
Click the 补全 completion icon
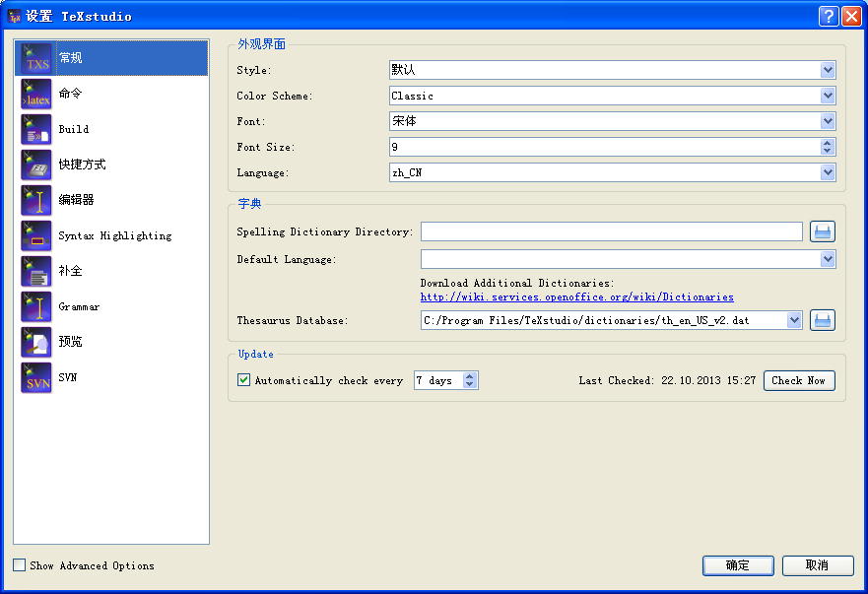tap(36, 271)
